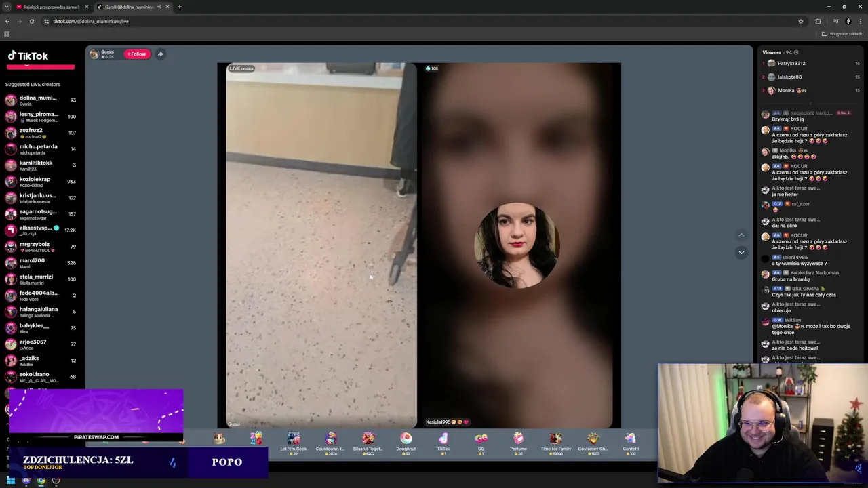Follow the Gumiś streamer
The width and height of the screenshot is (868, 488).
(x=136, y=54)
